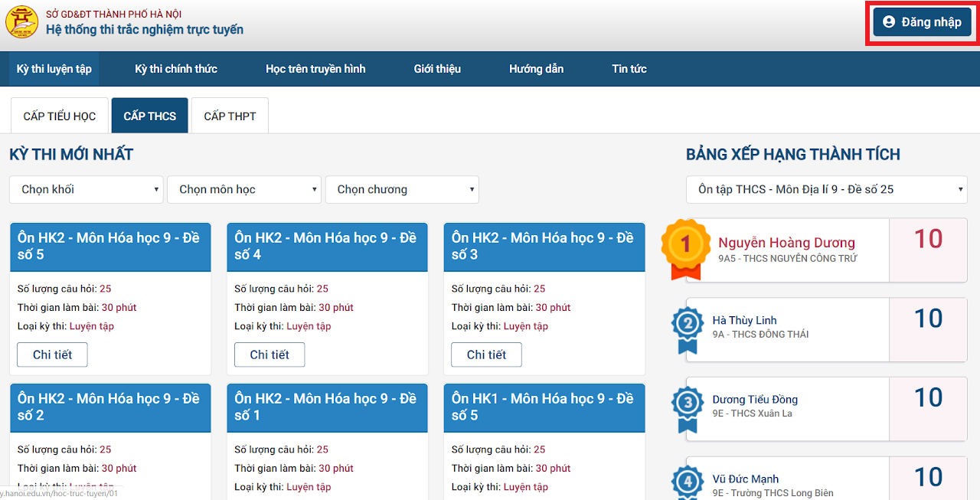Screen dimensions: 980x500
Task: Click the name Nguyễn Hoàng Dương
Action: 786,243
